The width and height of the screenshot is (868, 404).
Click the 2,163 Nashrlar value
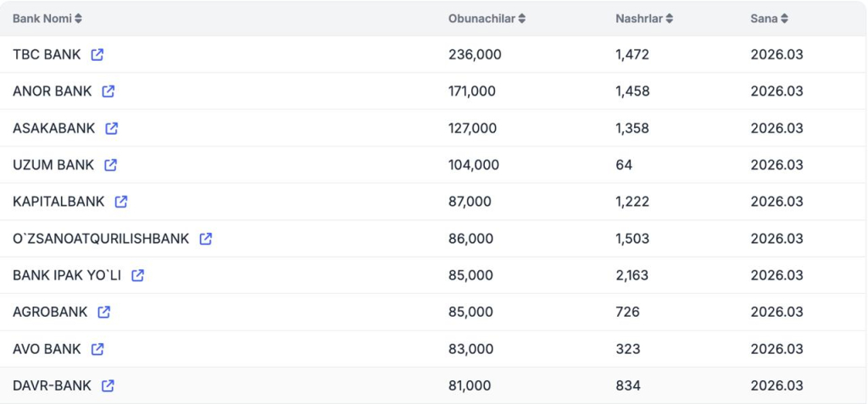click(632, 275)
